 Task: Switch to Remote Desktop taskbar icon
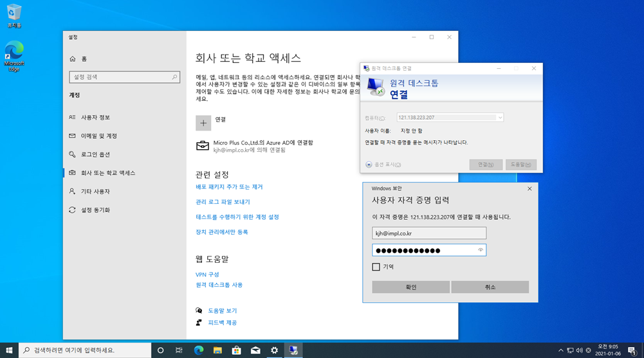pos(293,350)
